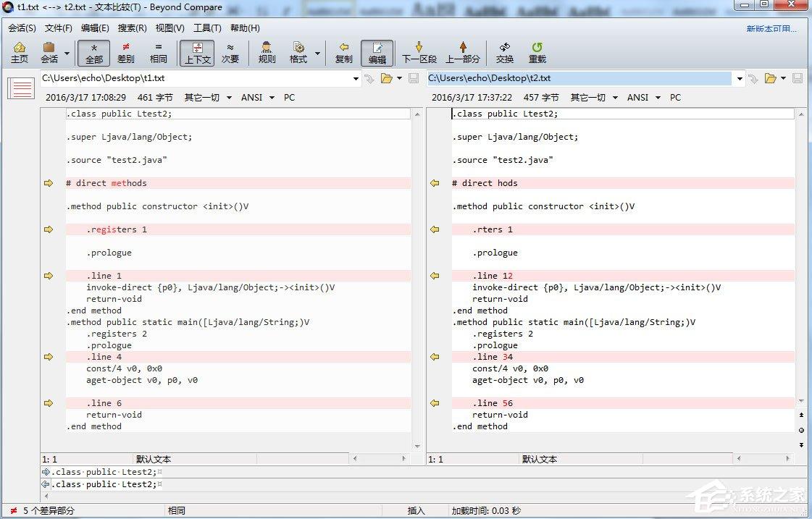812x519 pixels.
Task: Open the 规则 rules toolbar icon
Action: (267, 53)
